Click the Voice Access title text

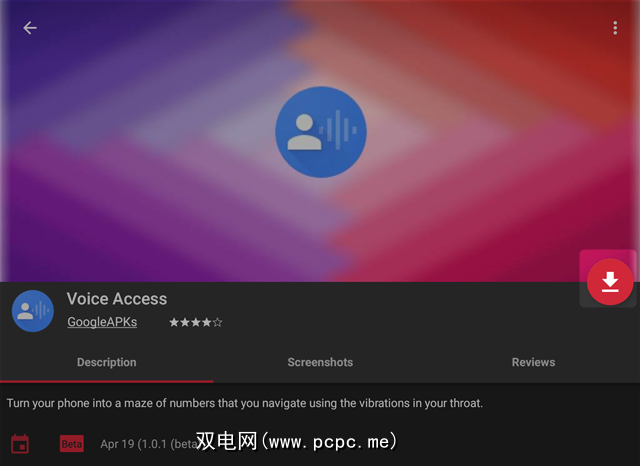click(117, 299)
